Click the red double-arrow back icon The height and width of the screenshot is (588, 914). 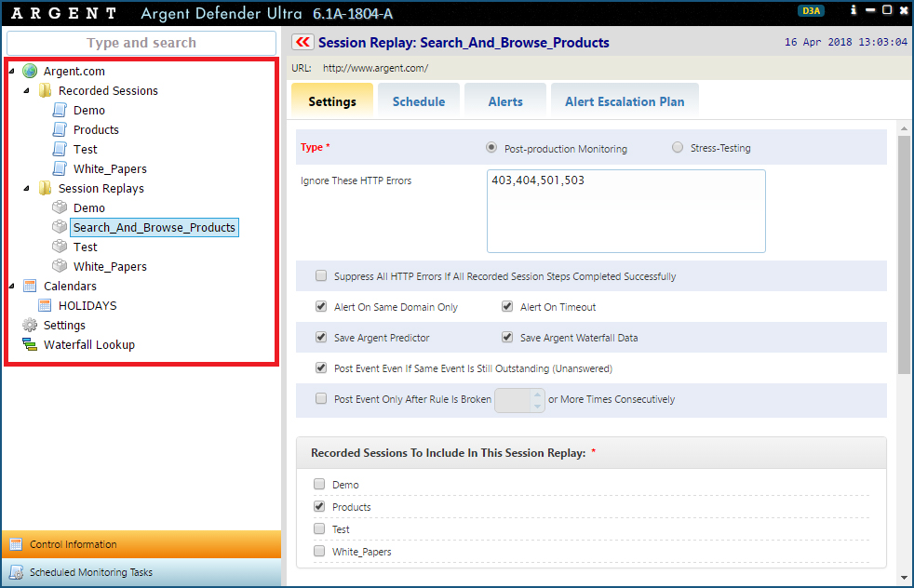click(x=302, y=42)
